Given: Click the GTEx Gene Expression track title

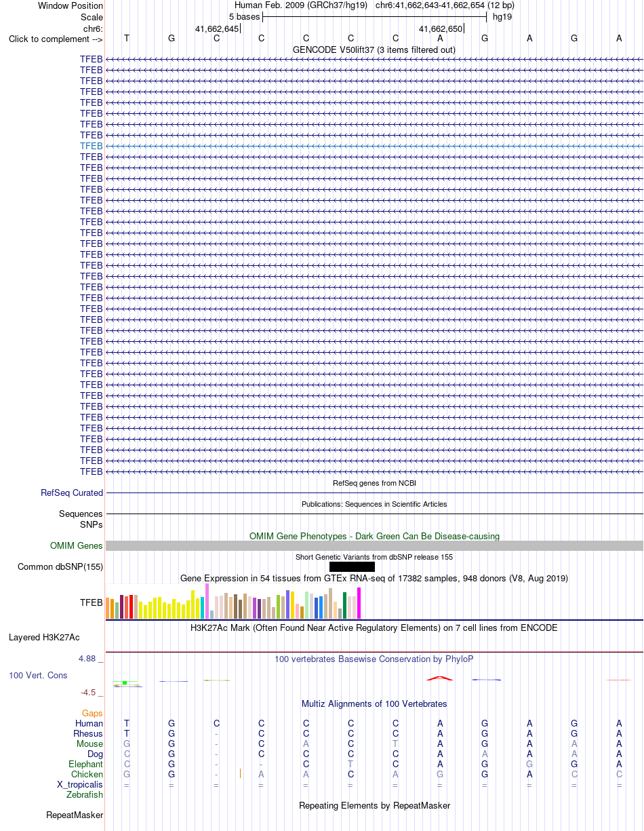Looking at the screenshot, I should click(x=374, y=579).
